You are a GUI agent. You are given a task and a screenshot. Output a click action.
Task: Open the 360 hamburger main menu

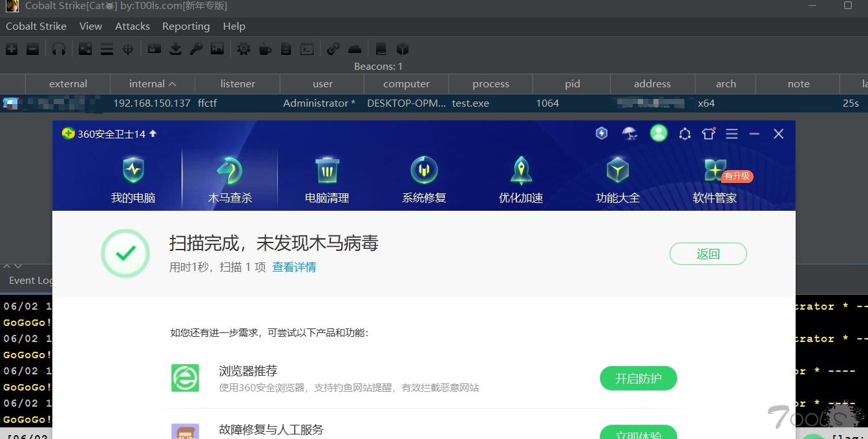(732, 133)
